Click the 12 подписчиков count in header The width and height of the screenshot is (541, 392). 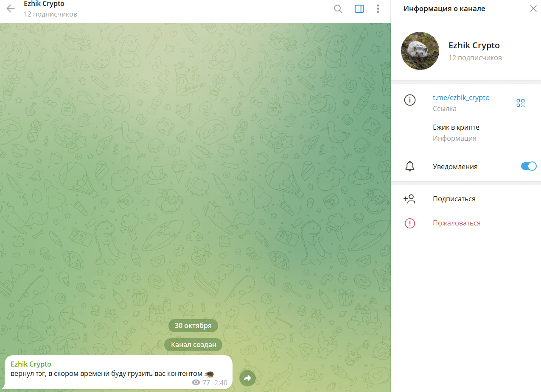[x=50, y=14]
